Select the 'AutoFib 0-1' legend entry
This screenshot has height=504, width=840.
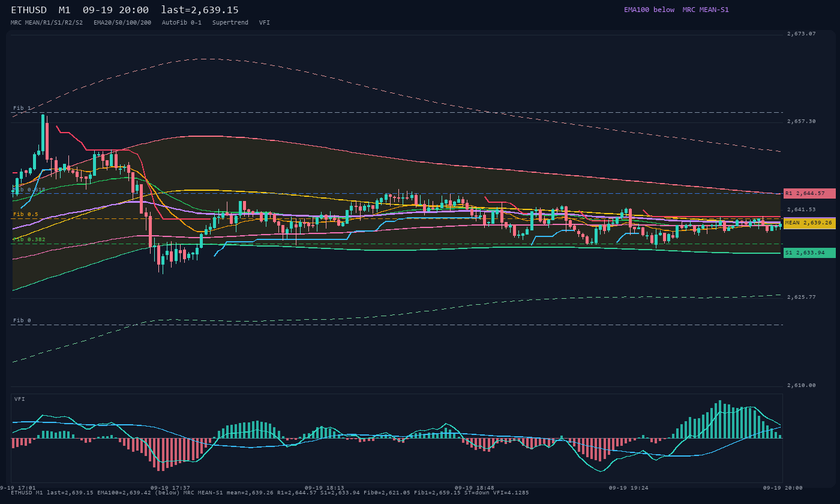(x=182, y=22)
